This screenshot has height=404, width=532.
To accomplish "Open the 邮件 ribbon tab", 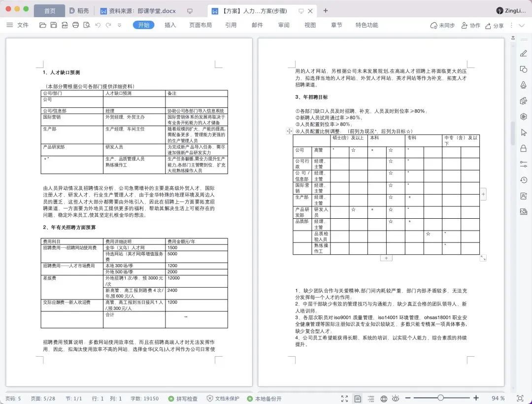I will 257,25.
